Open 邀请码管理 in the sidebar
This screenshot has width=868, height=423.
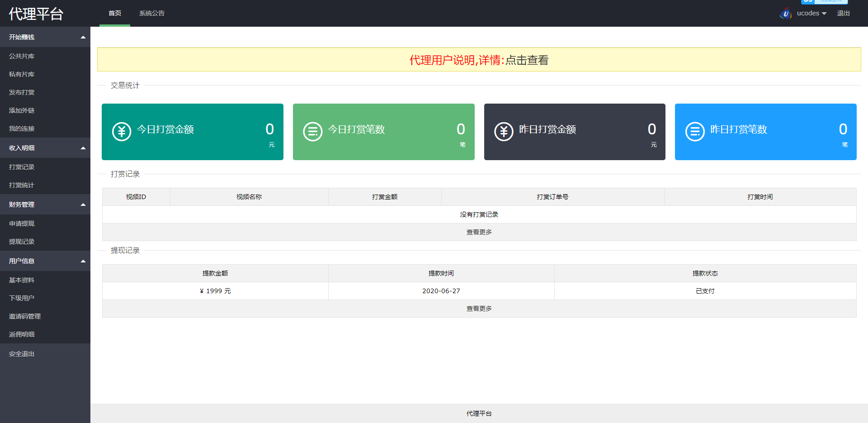[25, 316]
